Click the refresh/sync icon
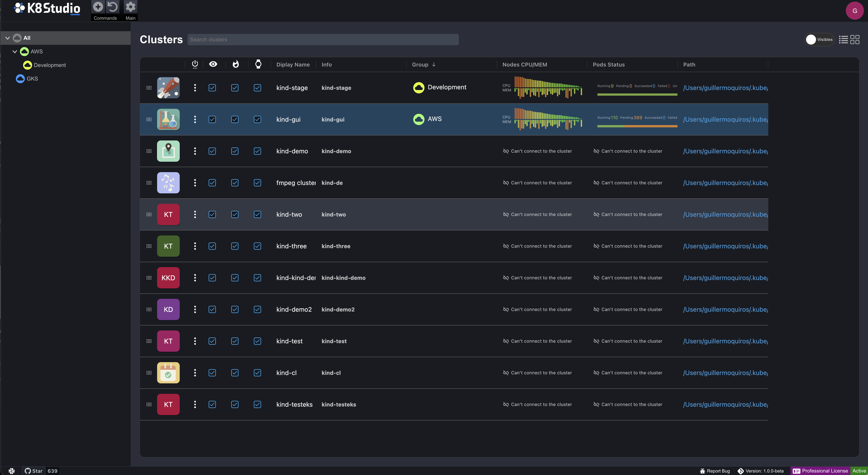The width and height of the screenshot is (868, 475). (x=112, y=8)
